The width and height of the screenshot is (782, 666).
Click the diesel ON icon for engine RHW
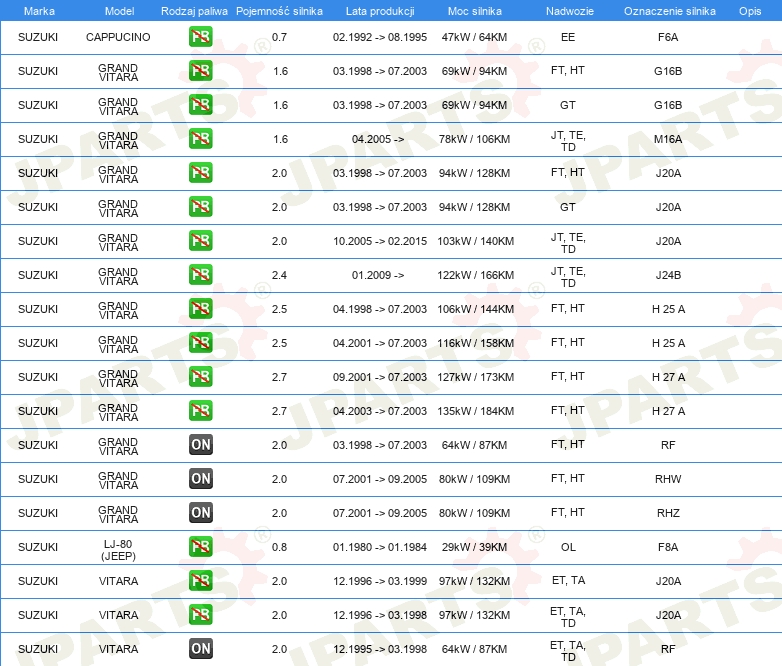click(x=200, y=479)
